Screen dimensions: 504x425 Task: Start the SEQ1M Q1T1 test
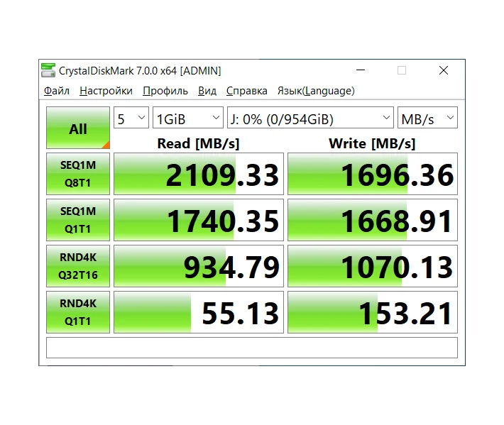tap(78, 220)
